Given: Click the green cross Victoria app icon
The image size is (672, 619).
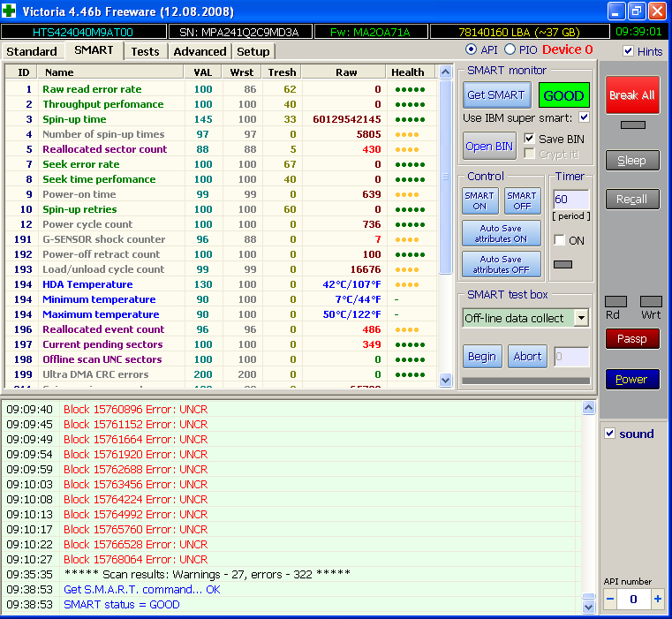Looking at the screenshot, I should coord(9,11).
